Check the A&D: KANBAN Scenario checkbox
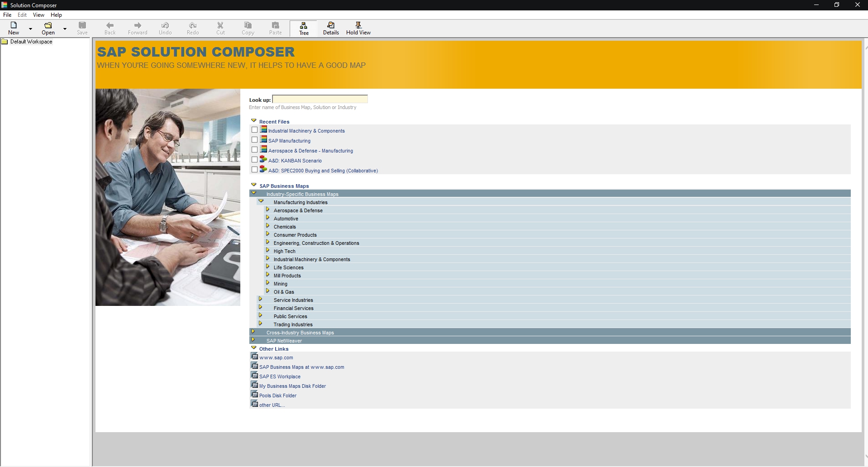The image size is (868, 467). point(254,160)
